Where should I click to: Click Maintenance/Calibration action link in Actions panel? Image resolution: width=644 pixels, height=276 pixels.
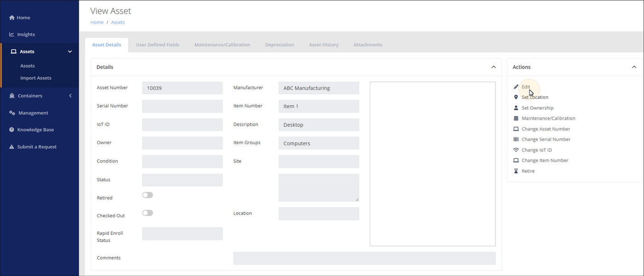point(548,118)
